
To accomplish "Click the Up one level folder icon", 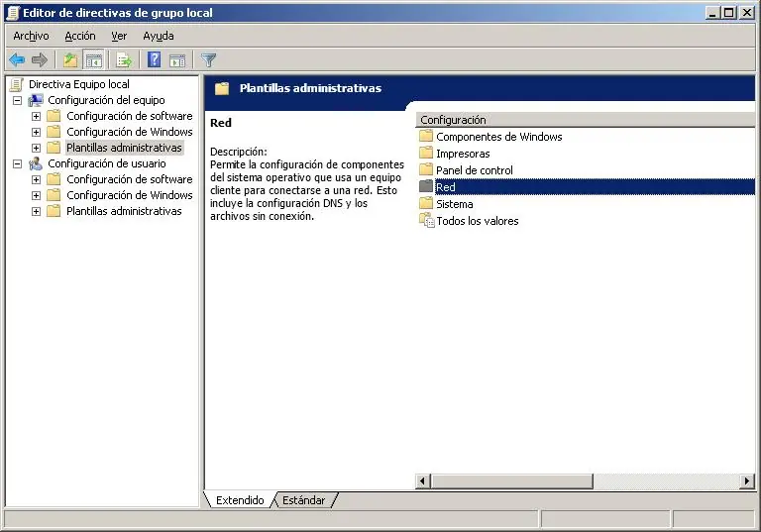I will 71,60.
